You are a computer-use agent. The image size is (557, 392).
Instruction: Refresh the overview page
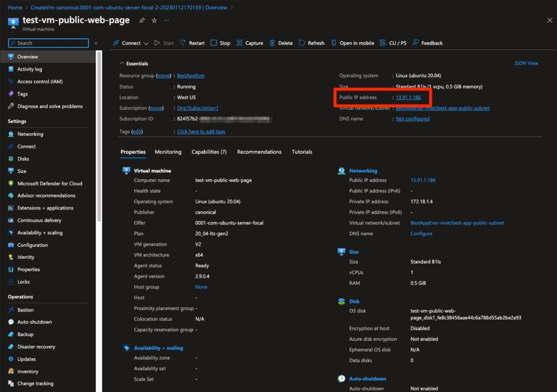pyautogui.click(x=312, y=43)
